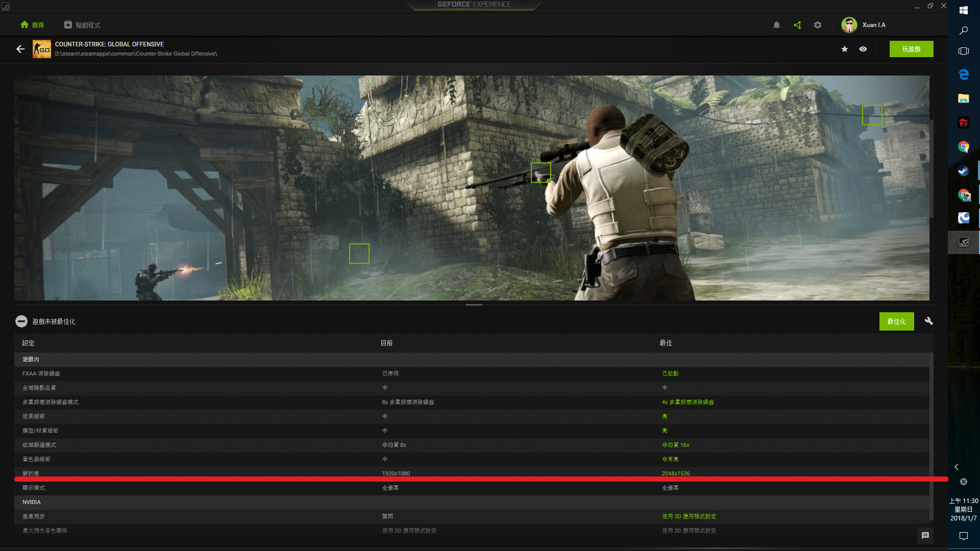Open Steam from the taskbar
Image resolution: width=980 pixels, height=551 pixels.
[964, 170]
